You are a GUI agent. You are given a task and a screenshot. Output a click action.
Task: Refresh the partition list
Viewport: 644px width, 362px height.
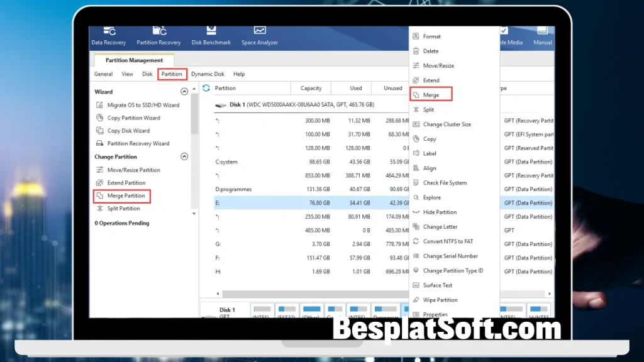207,87
